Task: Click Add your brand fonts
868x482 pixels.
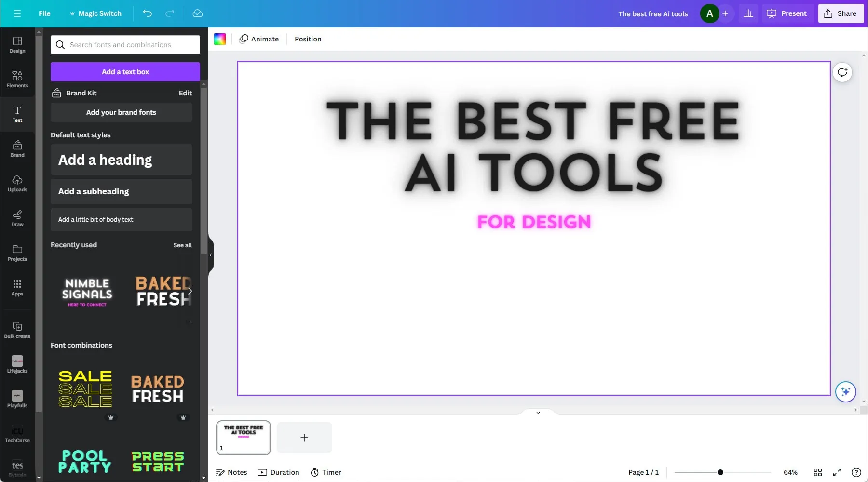Action: pyautogui.click(x=121, y=112)
